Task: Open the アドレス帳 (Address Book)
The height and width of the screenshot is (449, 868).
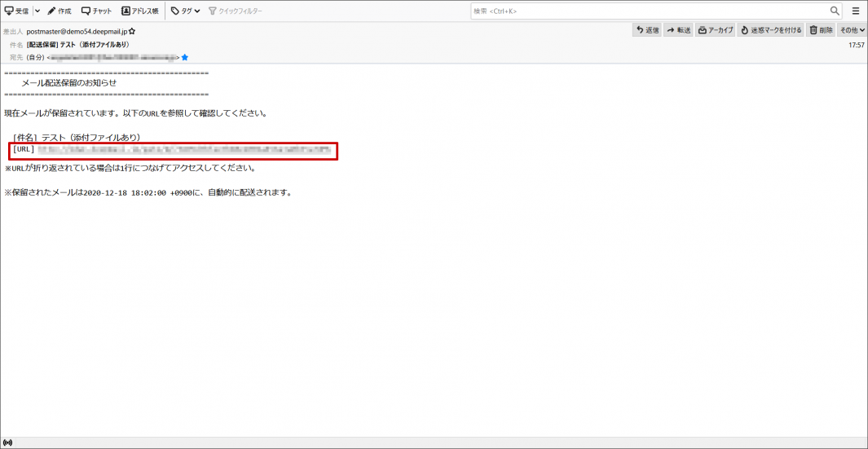Action: point(139,11)
